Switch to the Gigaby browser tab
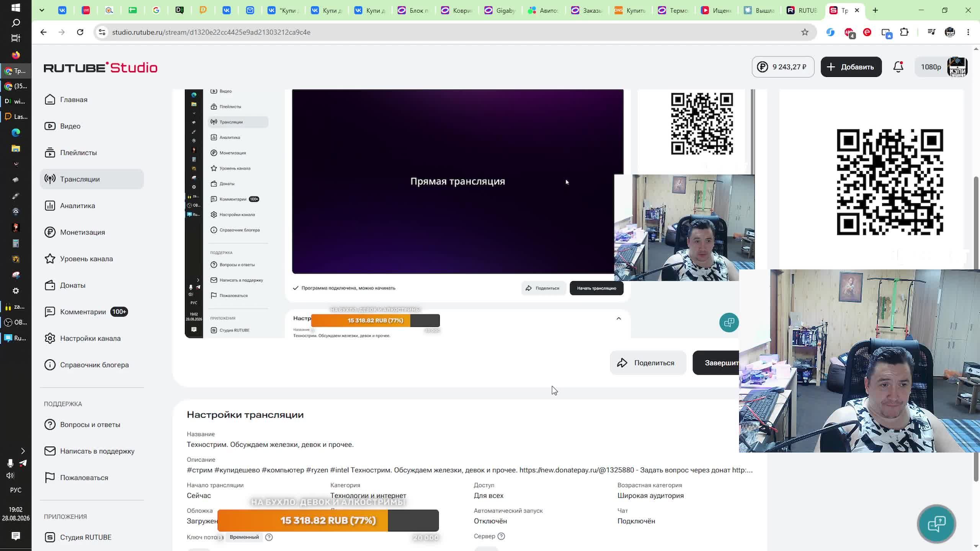The height and width of the screenshot is (551, 980). tap(500, 10)
